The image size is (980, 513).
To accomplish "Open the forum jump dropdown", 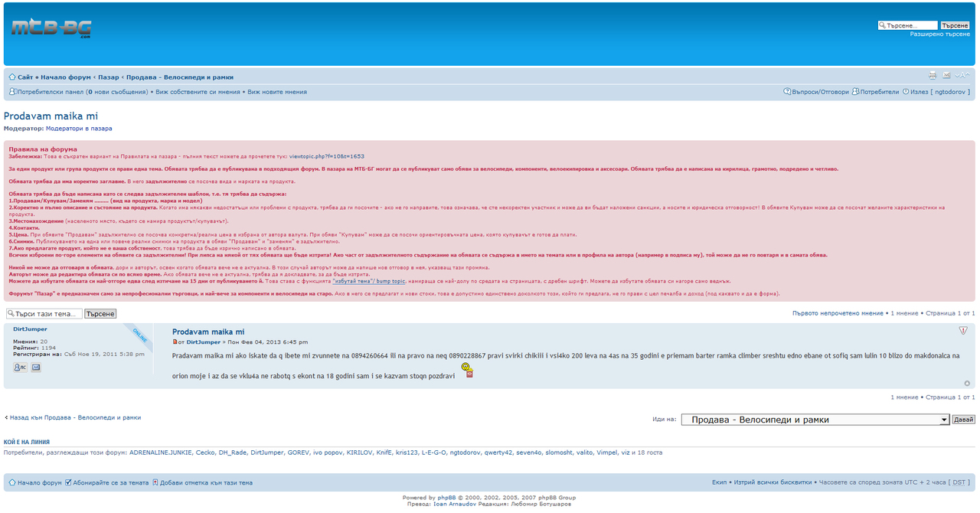I will [815, 420].
